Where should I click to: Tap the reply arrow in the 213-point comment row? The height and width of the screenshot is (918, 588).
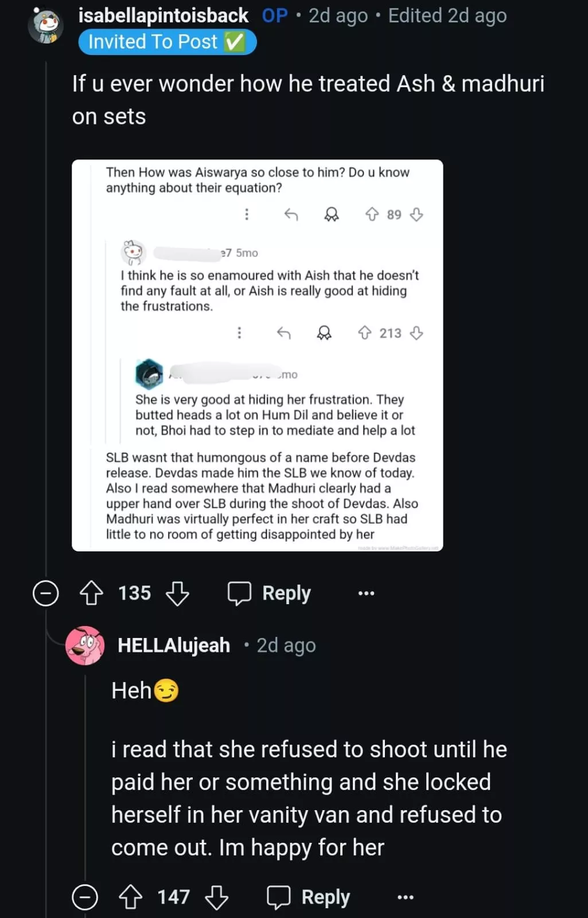pos(284,333)
